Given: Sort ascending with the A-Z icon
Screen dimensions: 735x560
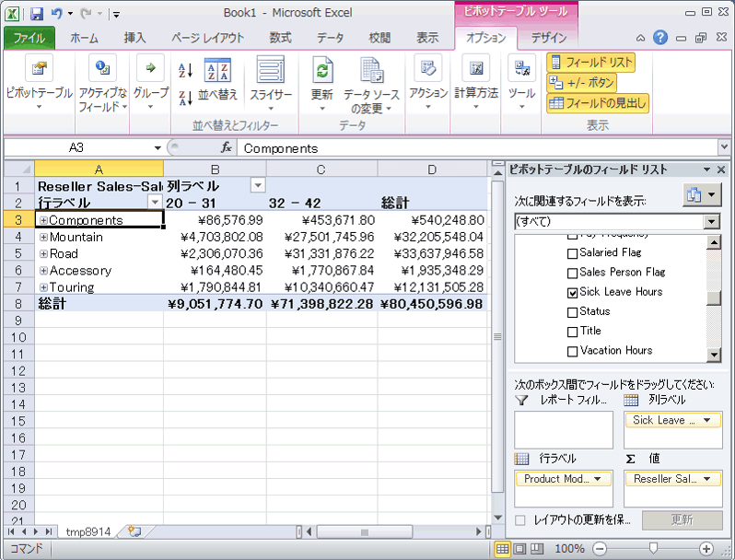Looking at the screenshot, I should pyautogui.click(x=186, y=71).
